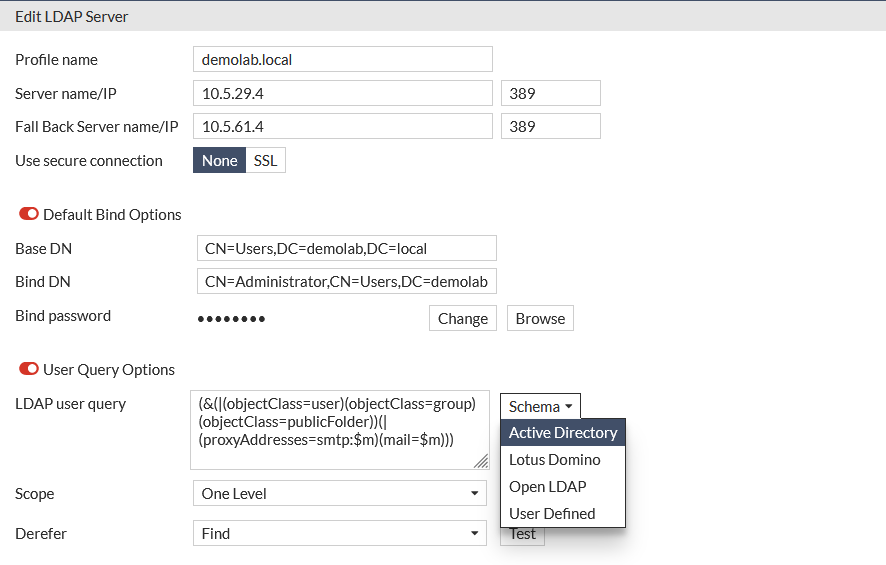
Task: Grab the query textarea resize handle
Action: pyautogui.click(x=481, y=461)
